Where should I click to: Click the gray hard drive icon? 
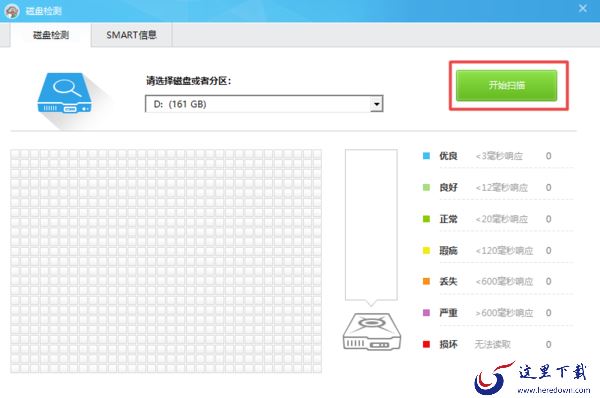[x=372, y=331]
